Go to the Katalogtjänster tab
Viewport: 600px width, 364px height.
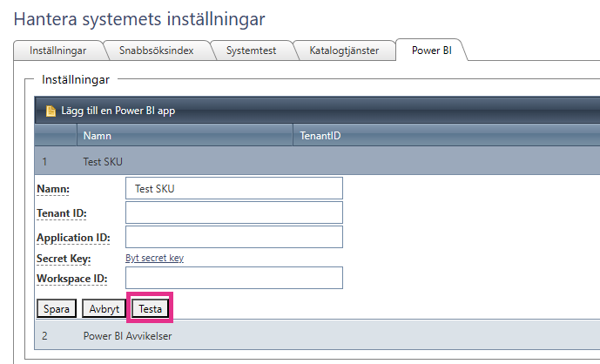[x=344, y=51]
